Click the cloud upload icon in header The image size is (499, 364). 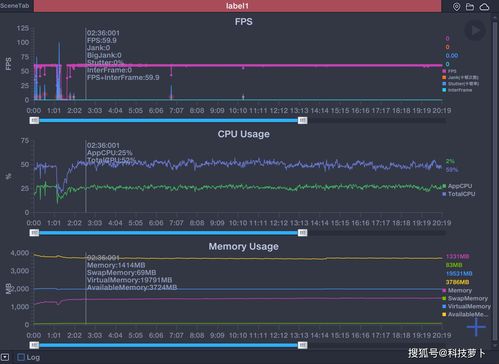click(x=484, y=7)
